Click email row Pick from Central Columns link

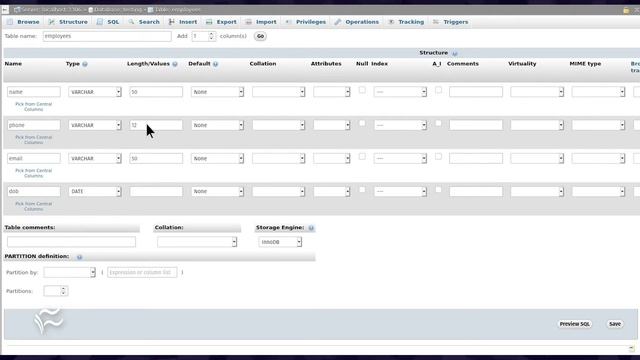pyautogui.click(x=33, y=173)
